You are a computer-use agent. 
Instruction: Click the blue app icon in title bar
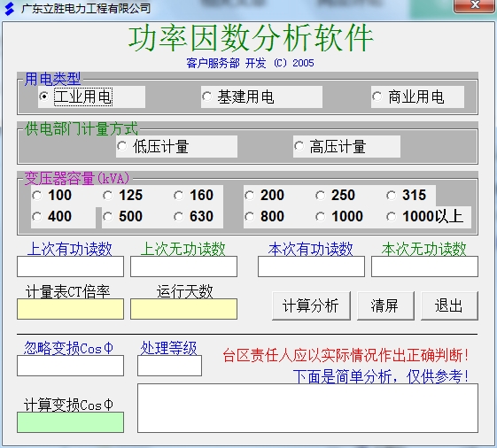(10, 9)
